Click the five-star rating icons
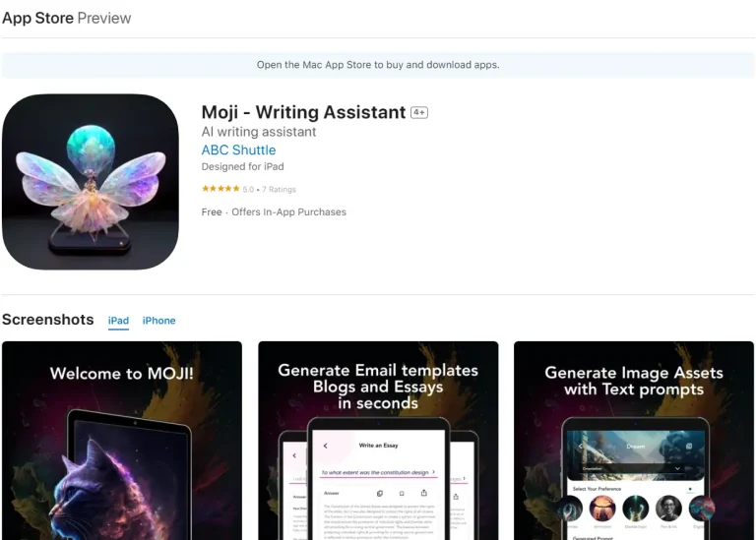The width and height of the screenshot is (756, 540). point(220,189)
